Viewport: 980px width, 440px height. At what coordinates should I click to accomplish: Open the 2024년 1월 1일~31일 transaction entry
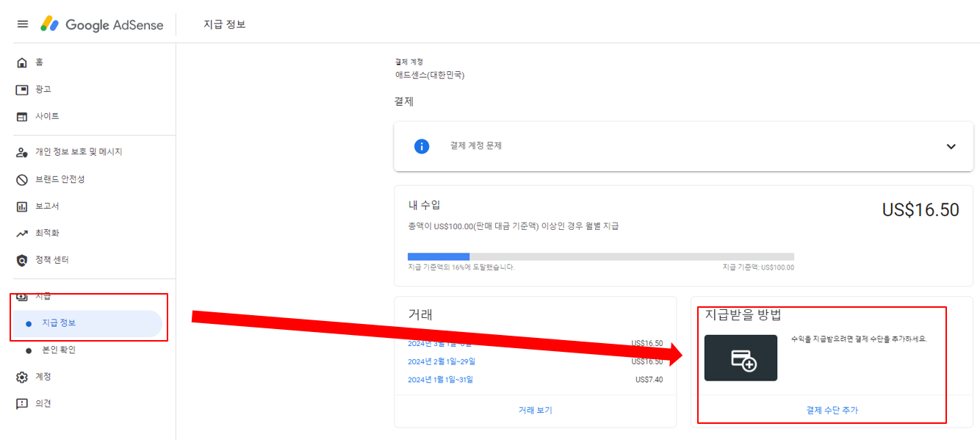pos(441,379)
